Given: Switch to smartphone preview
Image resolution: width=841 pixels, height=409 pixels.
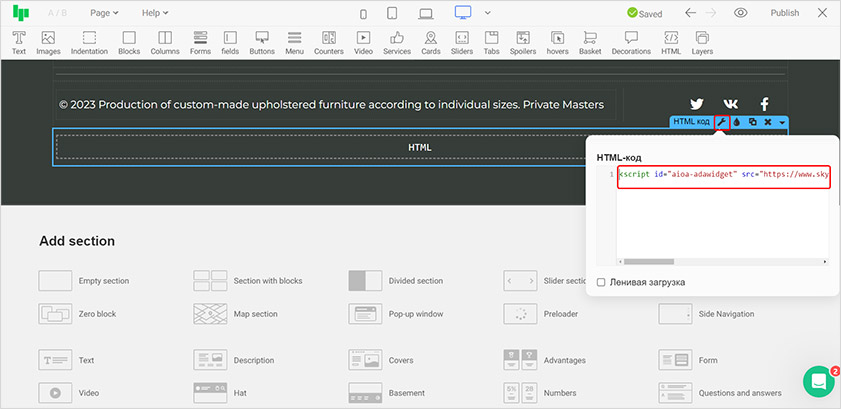Looking at the screenshot, I should pyautogui.click(x=363, y=13).
